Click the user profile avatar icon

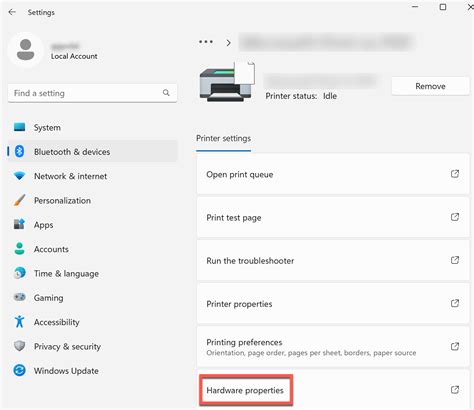[x=25, y=50]
